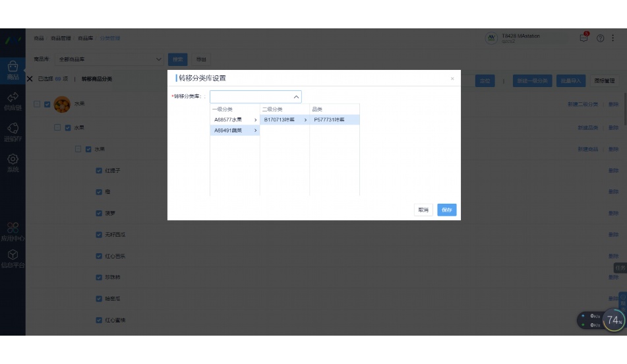The image size is (627, 364).
Task: Open the message notifications icon
Action: (x=583, y=38)
